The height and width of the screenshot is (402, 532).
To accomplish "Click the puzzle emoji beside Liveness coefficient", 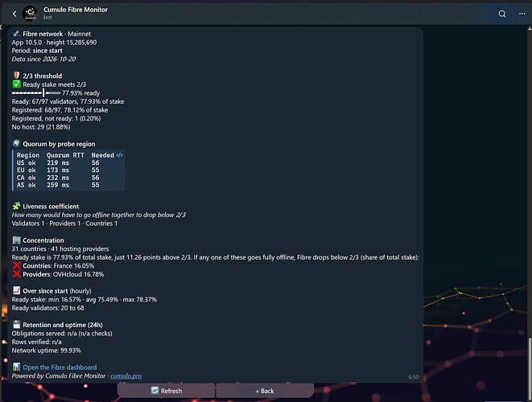I will [16, 206].
